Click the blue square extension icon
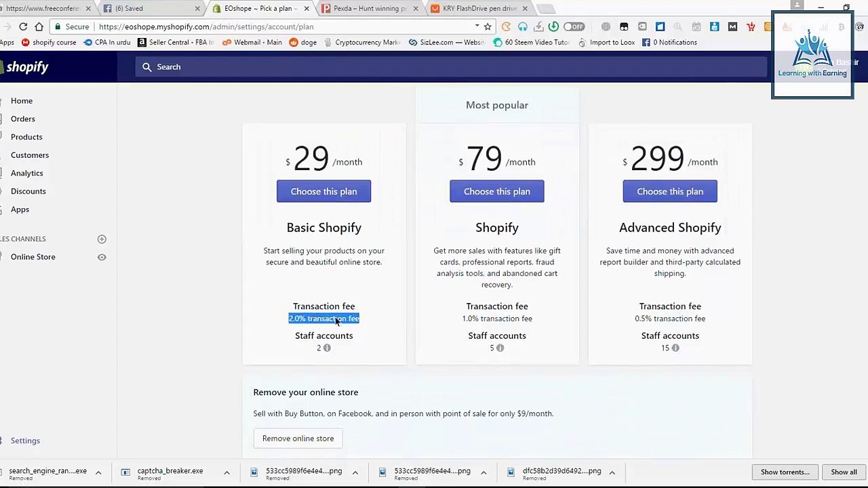Screen dimensions: 868x488 click(660, 26)
